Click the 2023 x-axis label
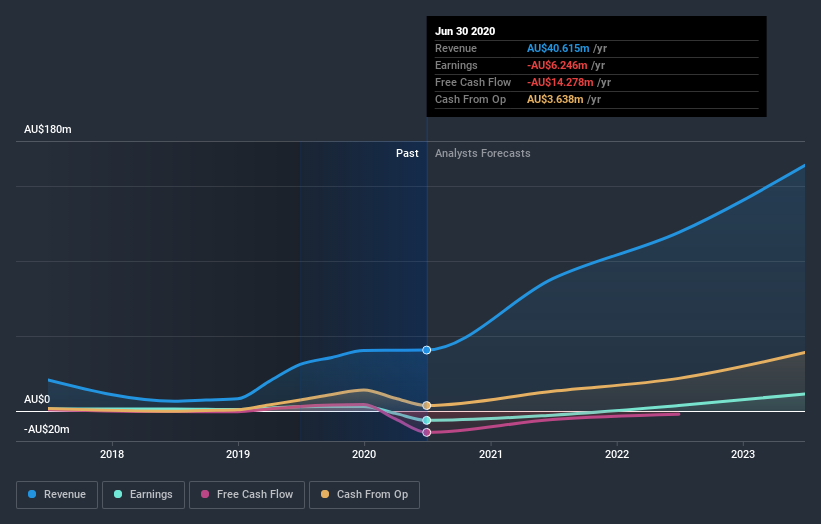This screenshot has height=524, width=821. [743, 454]
